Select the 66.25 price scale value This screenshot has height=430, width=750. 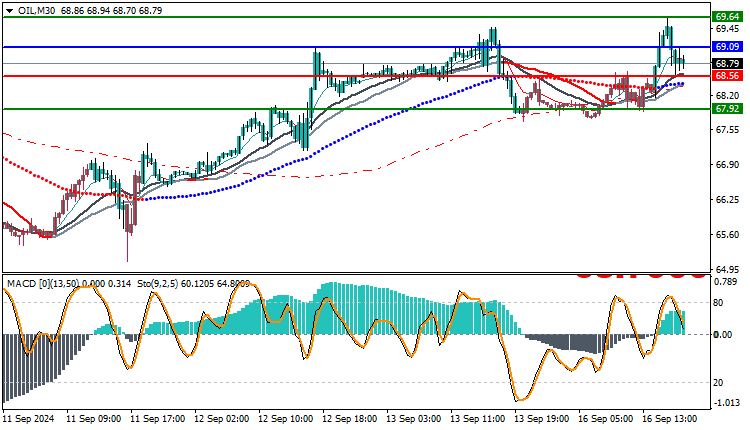click(727, 199)
